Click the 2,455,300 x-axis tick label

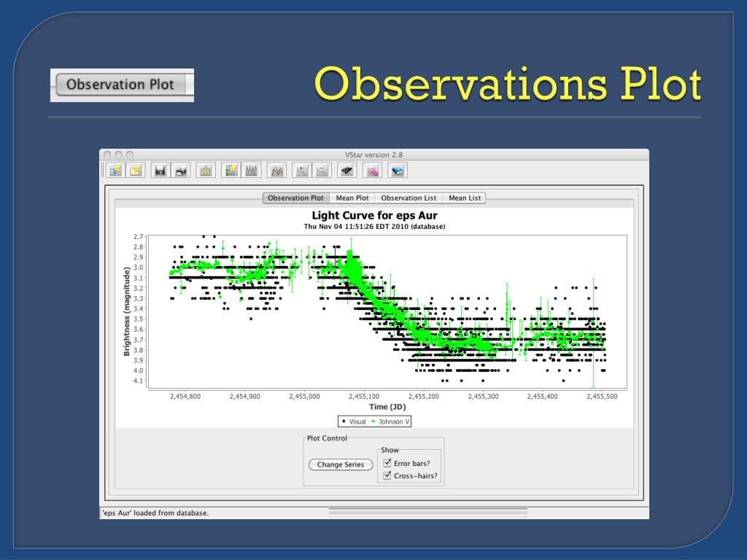click(483, 396)
